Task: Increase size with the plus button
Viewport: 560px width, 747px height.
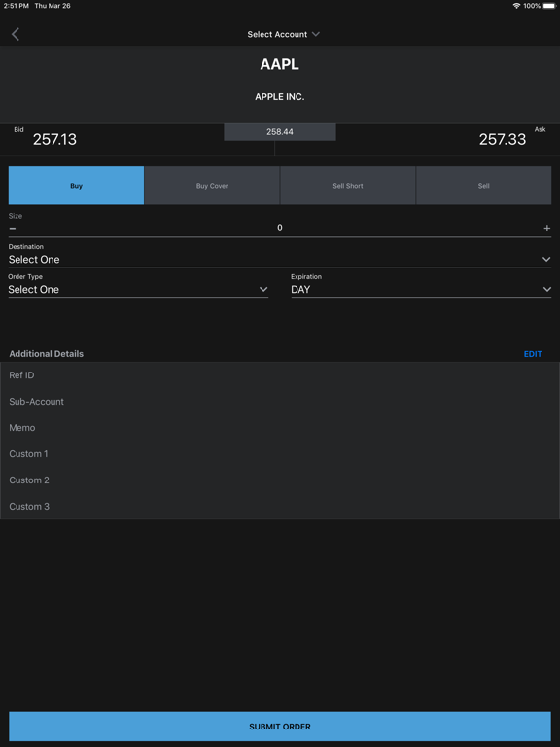Action: pyautogui.click(x=547, y=229)
